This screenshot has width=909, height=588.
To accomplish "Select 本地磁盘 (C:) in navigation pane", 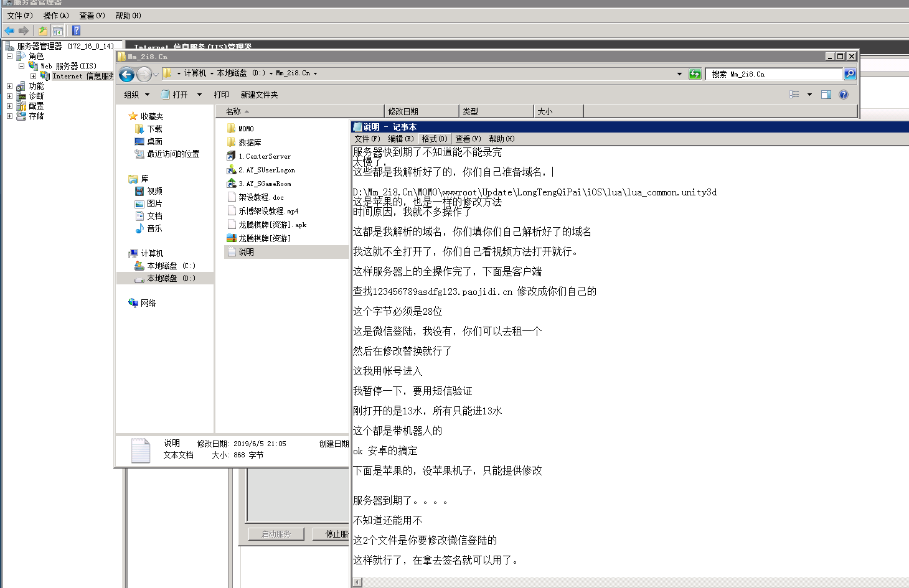I will pyautogui.click(x=171, y=266).
